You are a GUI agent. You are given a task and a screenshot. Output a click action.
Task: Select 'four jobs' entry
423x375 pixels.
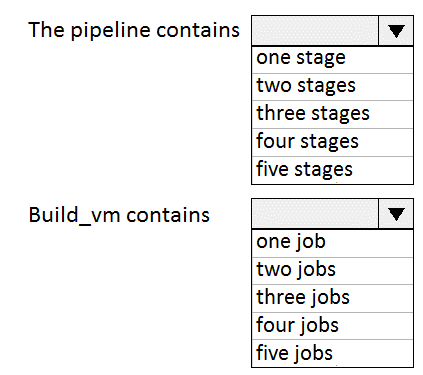(x=332, y=326)
